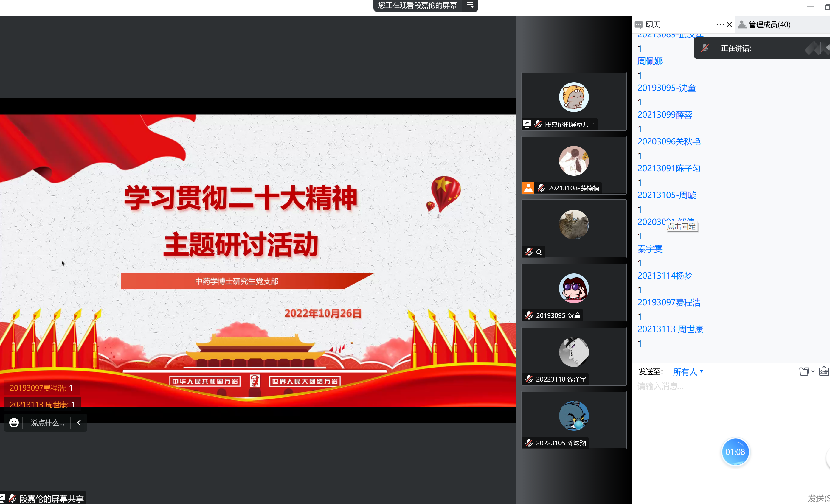
Task: Expand the arrow next to the folder icon
Action: [813, 371]
